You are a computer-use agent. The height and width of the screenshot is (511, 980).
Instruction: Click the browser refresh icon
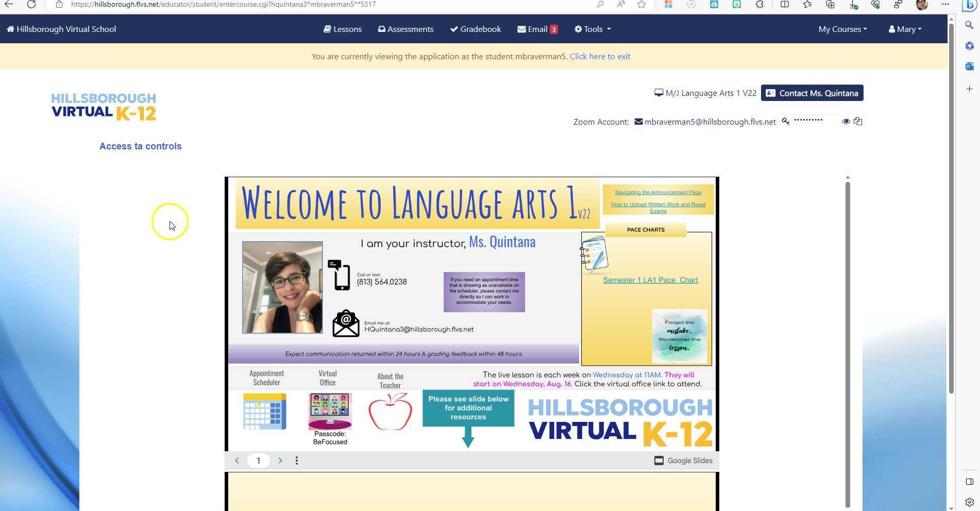point(31,5)
